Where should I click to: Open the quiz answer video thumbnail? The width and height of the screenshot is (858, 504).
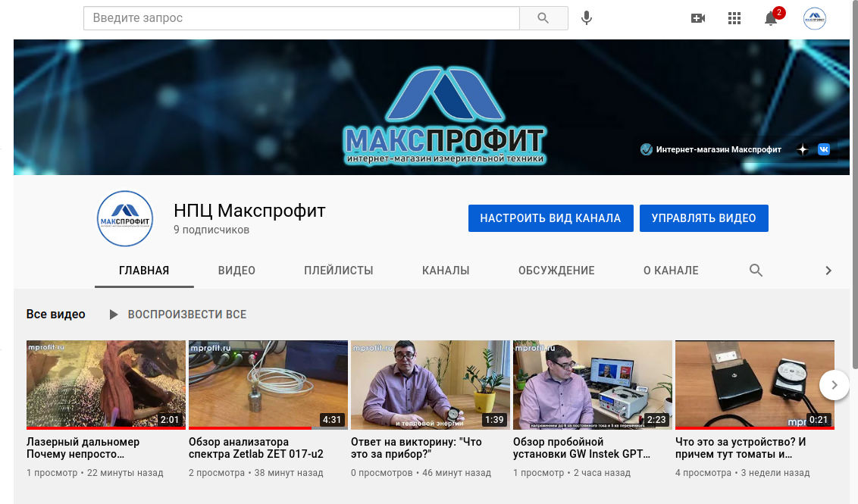coord(430,385)
